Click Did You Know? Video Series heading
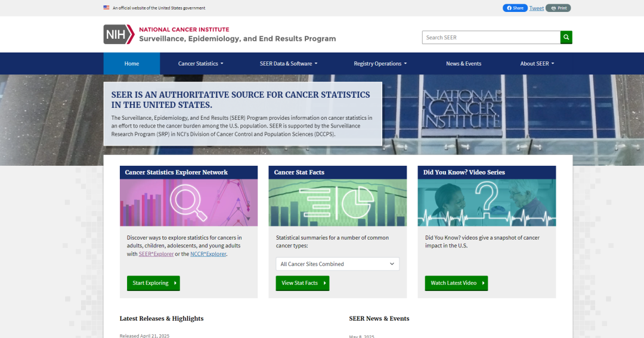The height and width of the screenshot is (338, 644). point(464,172)
